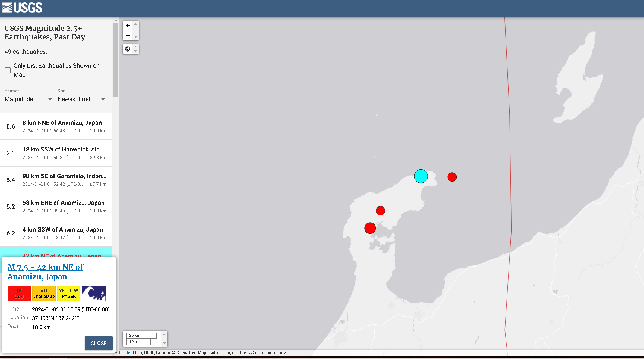Select the 5.2 58 km ENE of Anamizu earthquake

click(56, 206)
